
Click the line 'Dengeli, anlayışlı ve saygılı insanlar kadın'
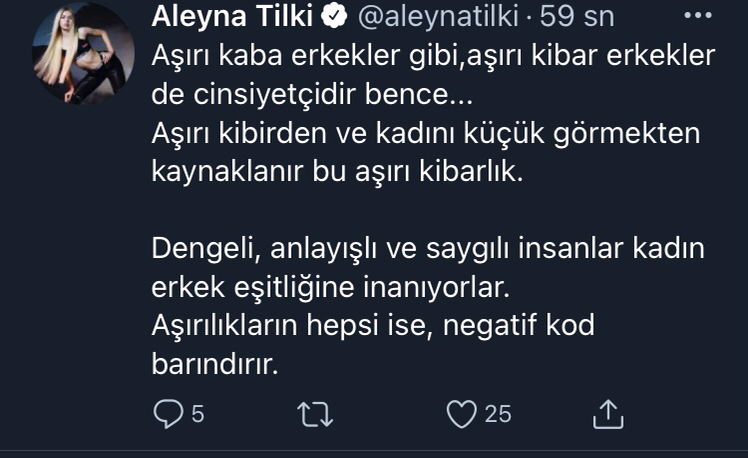point(428,249)
